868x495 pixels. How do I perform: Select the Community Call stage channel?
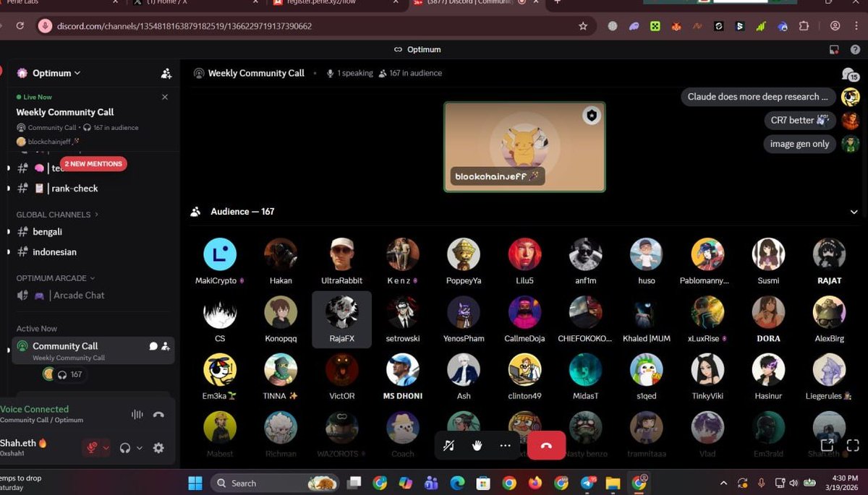tap(93, 350)
